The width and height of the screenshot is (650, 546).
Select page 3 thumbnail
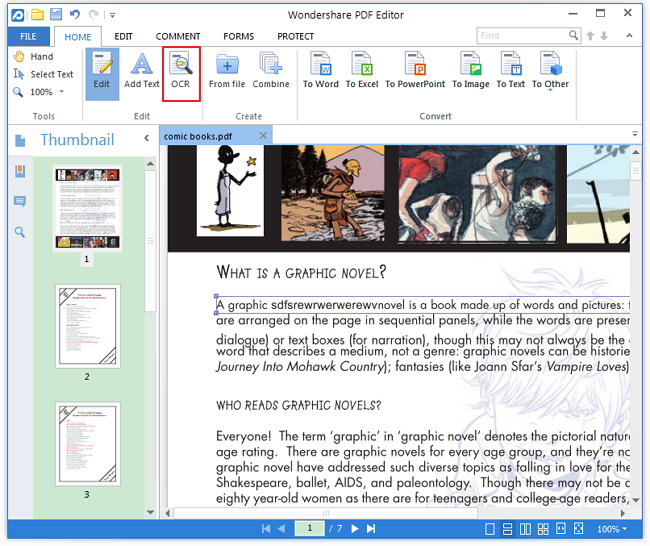pos(88,444)
